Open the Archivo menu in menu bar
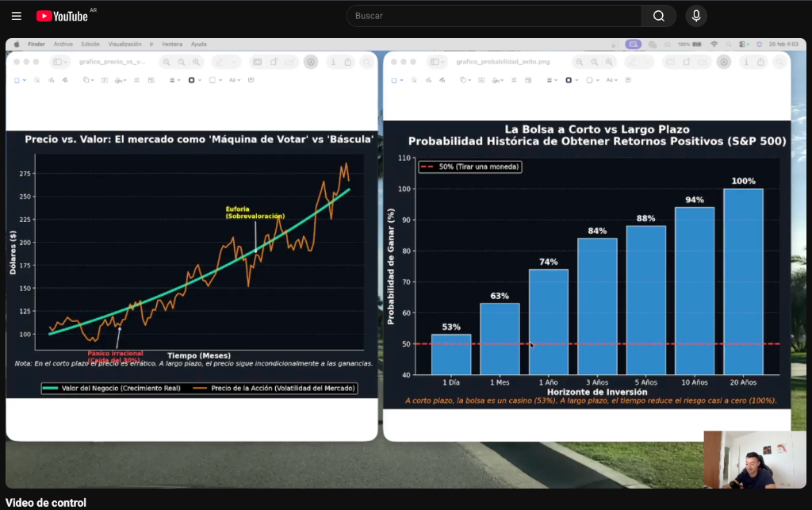 pyautogui.click(x=63, y=44)
